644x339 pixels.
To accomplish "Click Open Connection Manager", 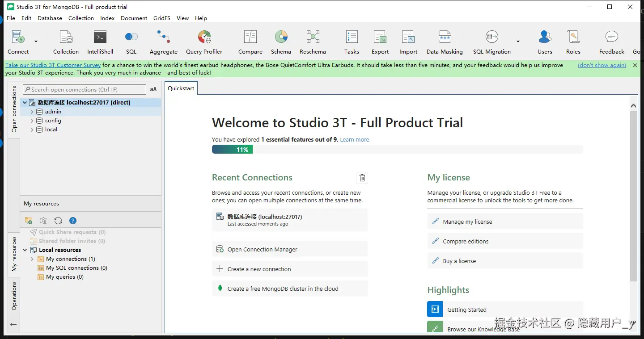I will [x=290, y=249].
